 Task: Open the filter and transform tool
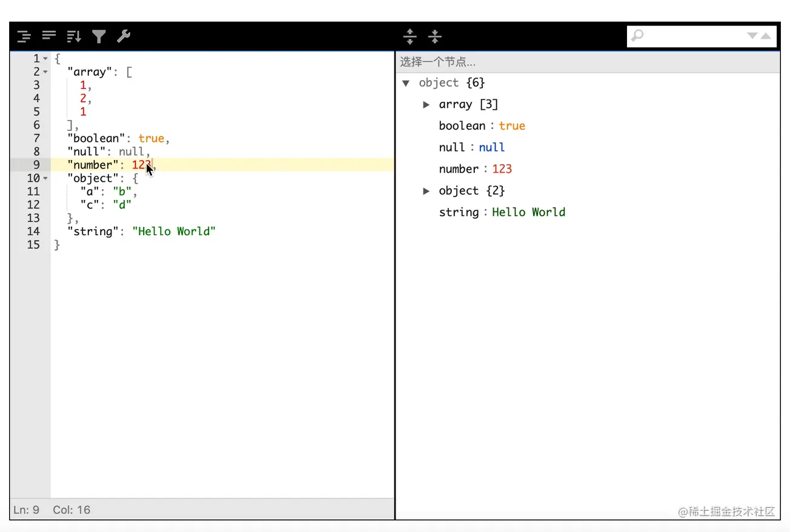pyautogui.click(x=99, y=36)
